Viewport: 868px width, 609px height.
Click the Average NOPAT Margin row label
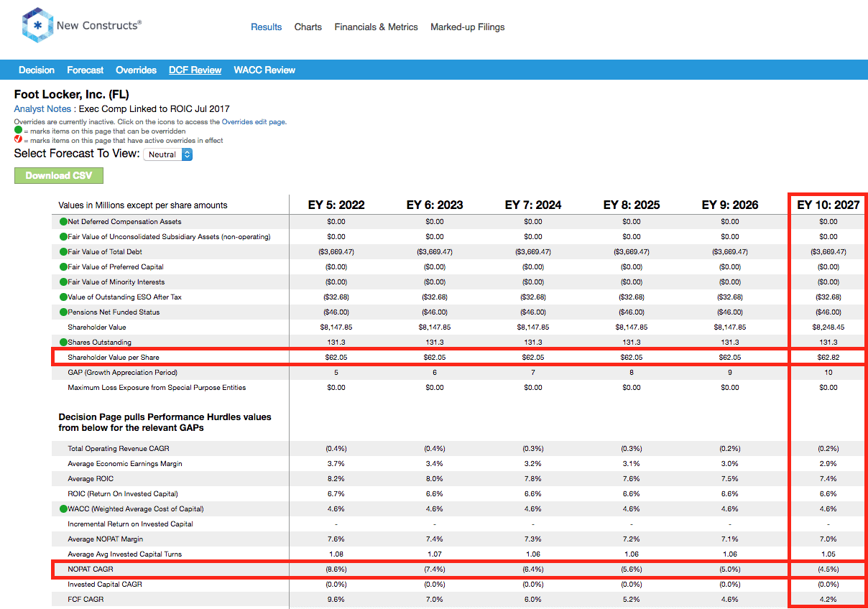(x=106, y=539)
